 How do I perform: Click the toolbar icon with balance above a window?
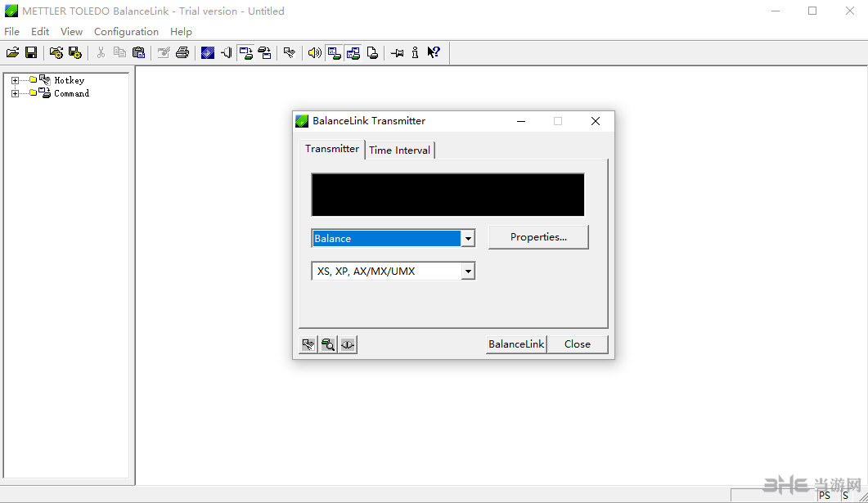(264, 52)
